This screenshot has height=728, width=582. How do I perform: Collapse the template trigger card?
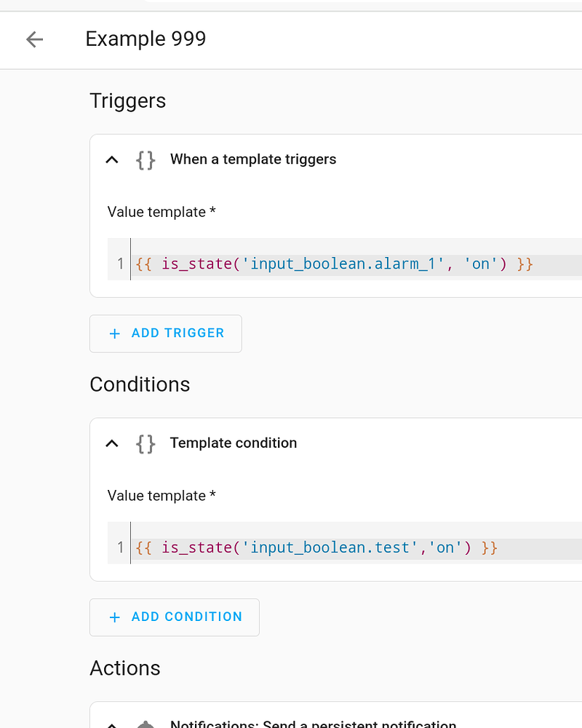(111, 159)
